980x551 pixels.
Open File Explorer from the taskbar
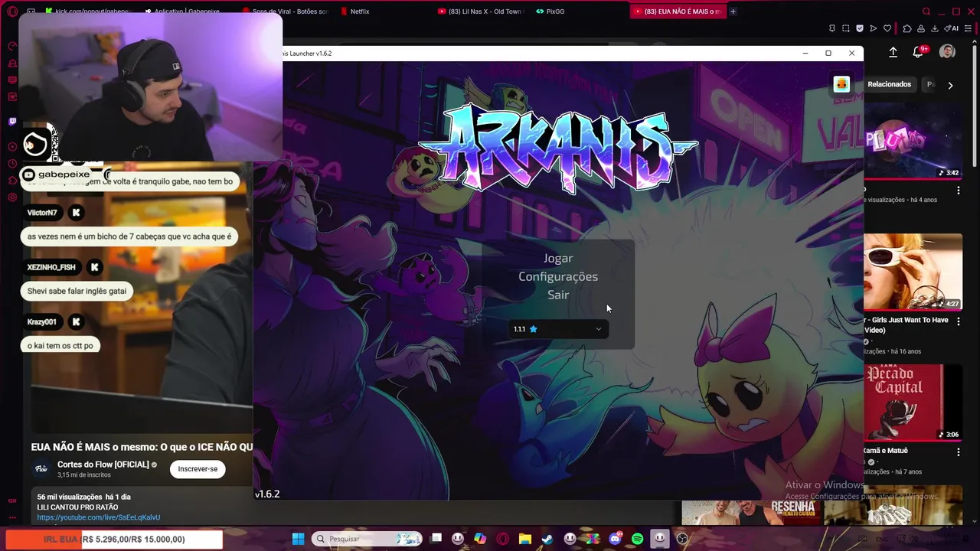tap(525, 539)
